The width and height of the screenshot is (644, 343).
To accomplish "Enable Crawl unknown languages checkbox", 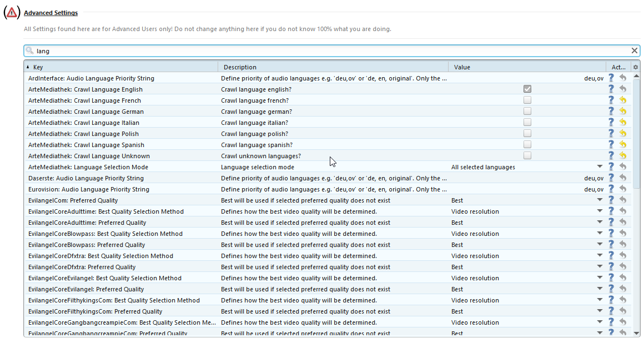I will point(527,155).
